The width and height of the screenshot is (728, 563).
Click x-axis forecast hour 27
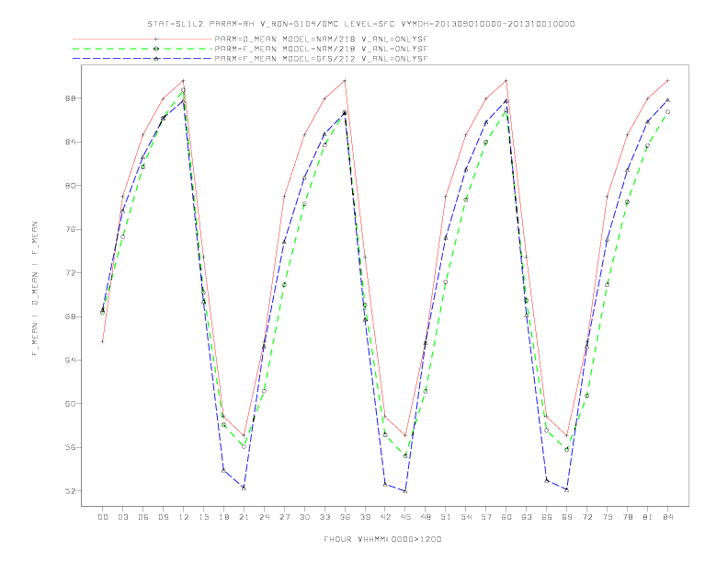coord(284,517)
